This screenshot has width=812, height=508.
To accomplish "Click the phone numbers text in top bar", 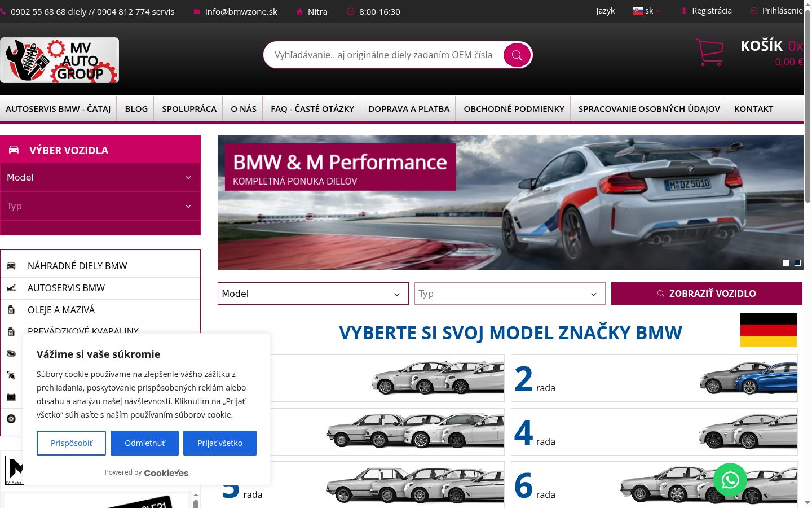I will pos(92,11).
